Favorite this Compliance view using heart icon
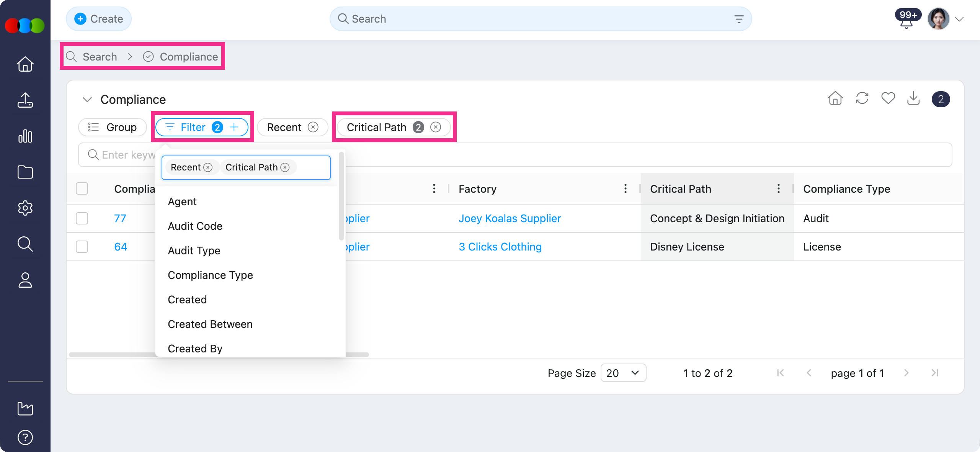The height and width of the screenshot is (452, 980). (888, 98)
